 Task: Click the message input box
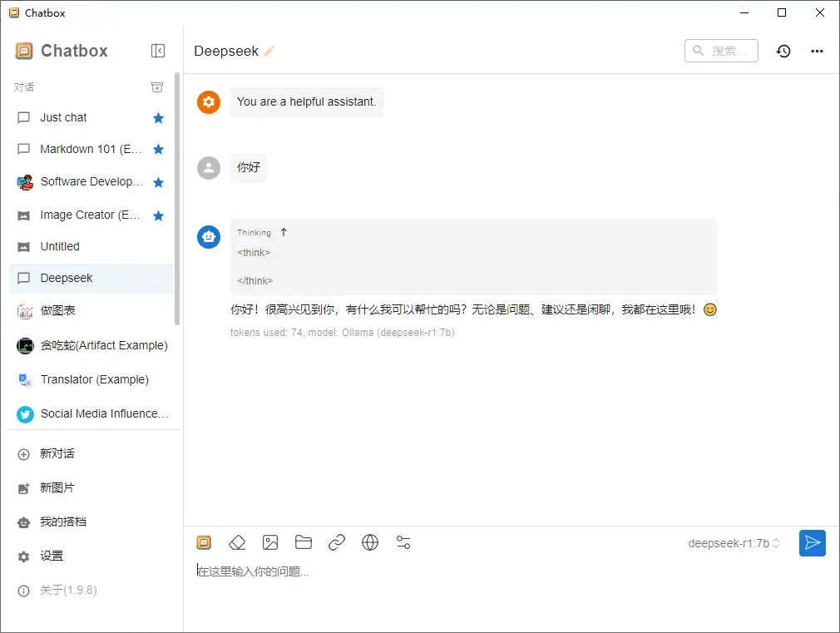[x=511, y=572]
